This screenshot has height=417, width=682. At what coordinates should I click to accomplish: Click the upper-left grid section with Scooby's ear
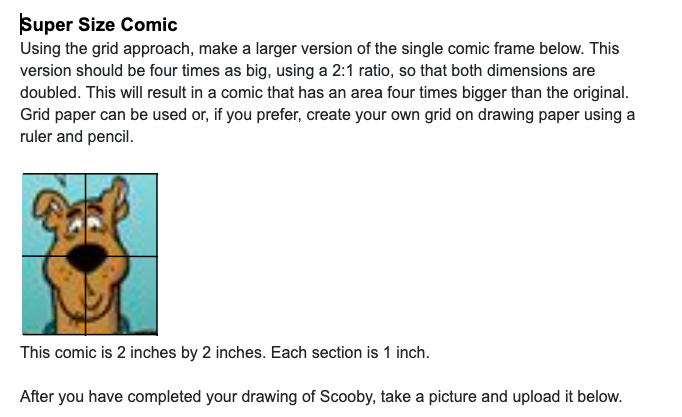pos(54,215)
